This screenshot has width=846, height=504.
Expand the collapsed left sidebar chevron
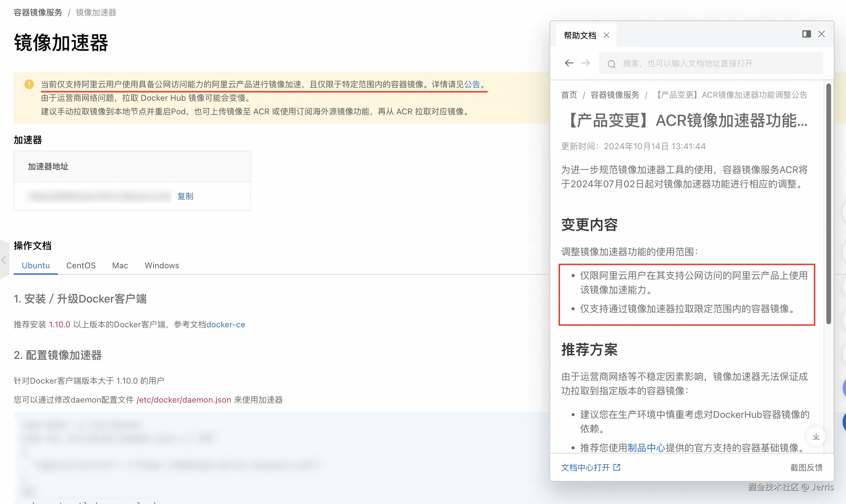pos(3,260)
